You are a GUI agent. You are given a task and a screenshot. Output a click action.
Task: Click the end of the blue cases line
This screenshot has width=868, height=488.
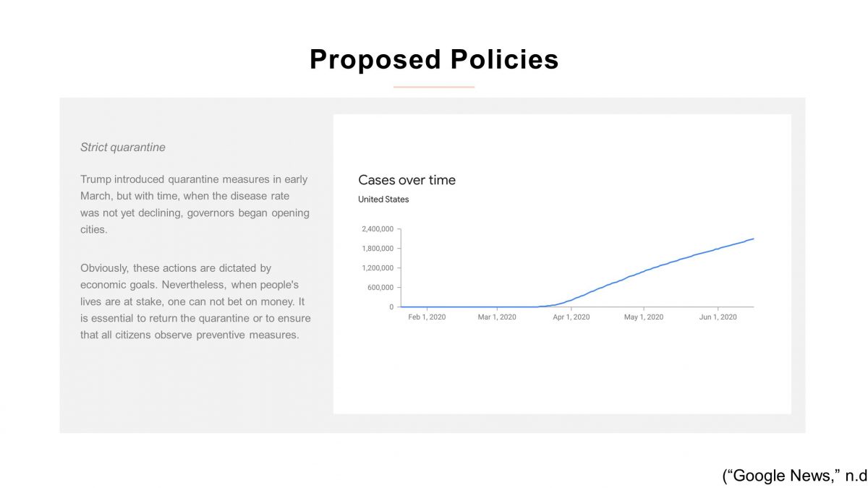click(753, 239)
